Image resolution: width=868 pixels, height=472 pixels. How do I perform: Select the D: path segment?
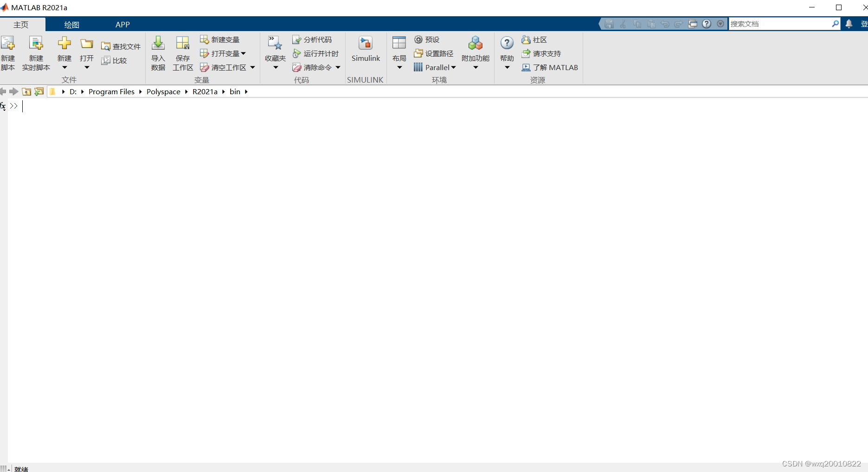(73, 91)
